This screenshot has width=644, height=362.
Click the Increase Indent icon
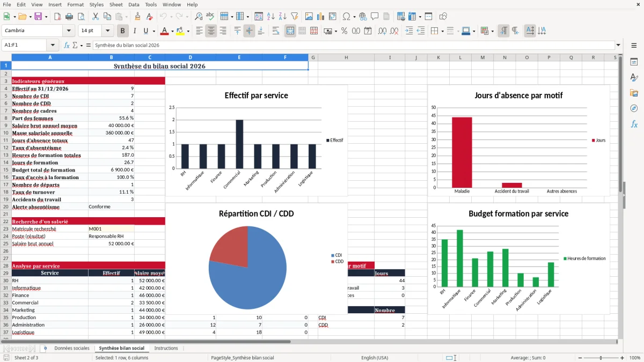coord(409,31)
